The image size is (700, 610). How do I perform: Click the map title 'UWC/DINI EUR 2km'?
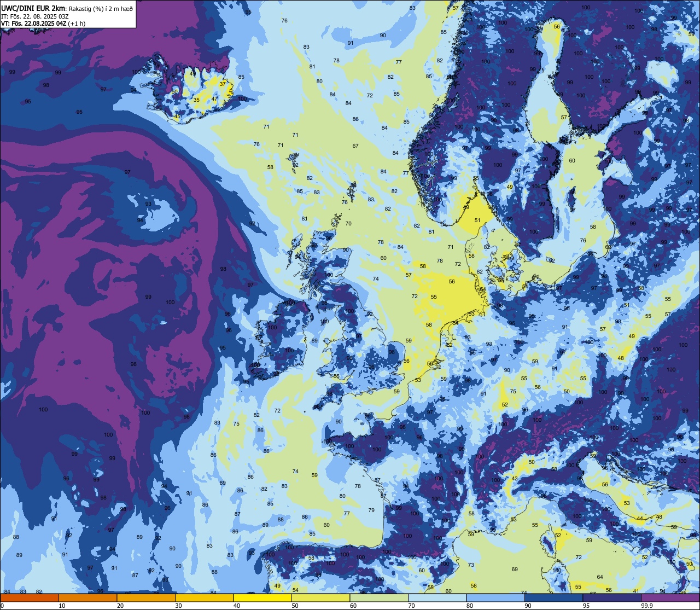tap(33, 8)
